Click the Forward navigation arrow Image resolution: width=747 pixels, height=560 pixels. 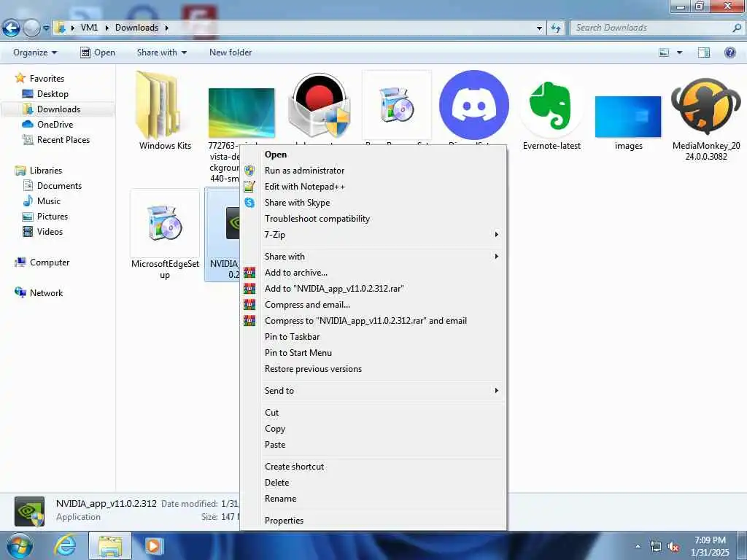click(31, 28)
